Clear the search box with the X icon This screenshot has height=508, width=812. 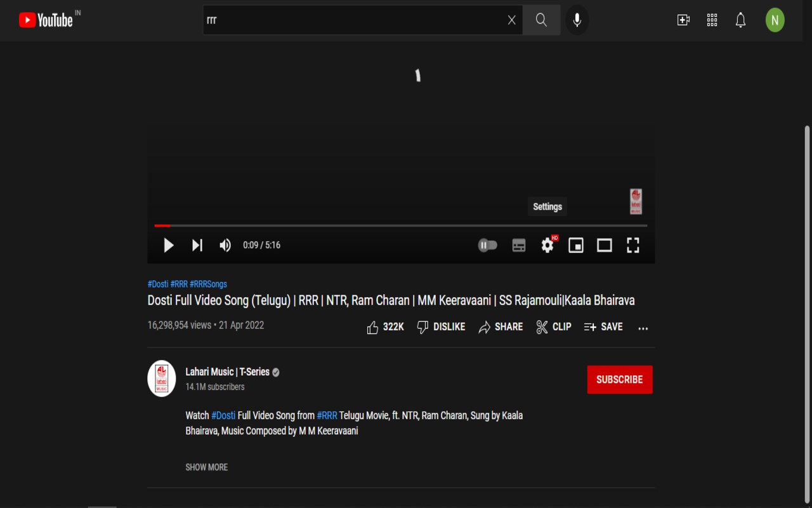512,20
